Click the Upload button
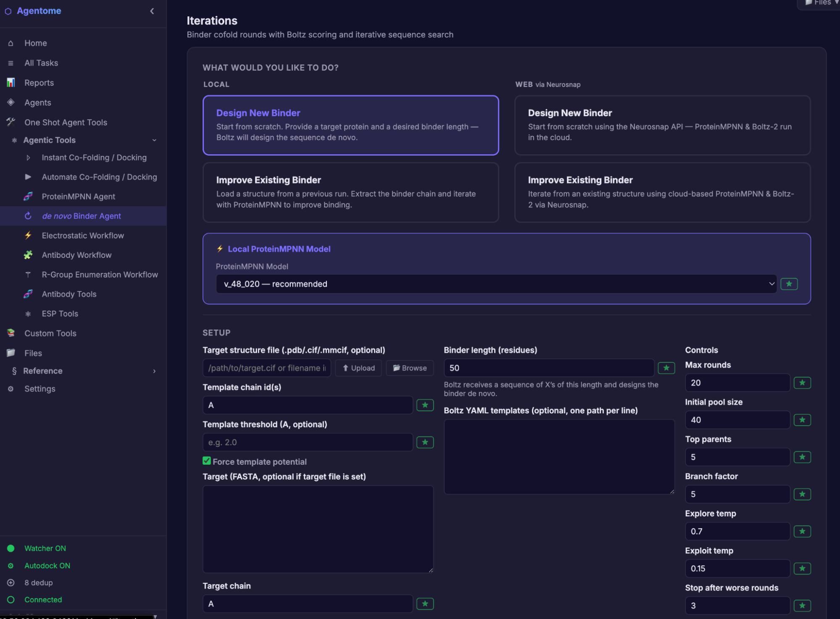This screenshot has width=840, height=619. pyautogui.click(x=358, y=368)
